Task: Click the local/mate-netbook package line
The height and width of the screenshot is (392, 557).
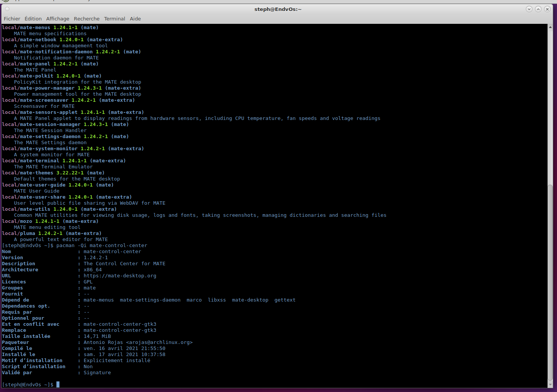Action: pyautogui.click(x=62, y=40)
